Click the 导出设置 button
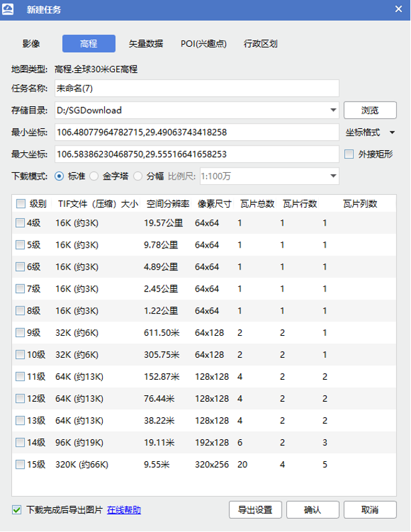 tap(255, 510)
